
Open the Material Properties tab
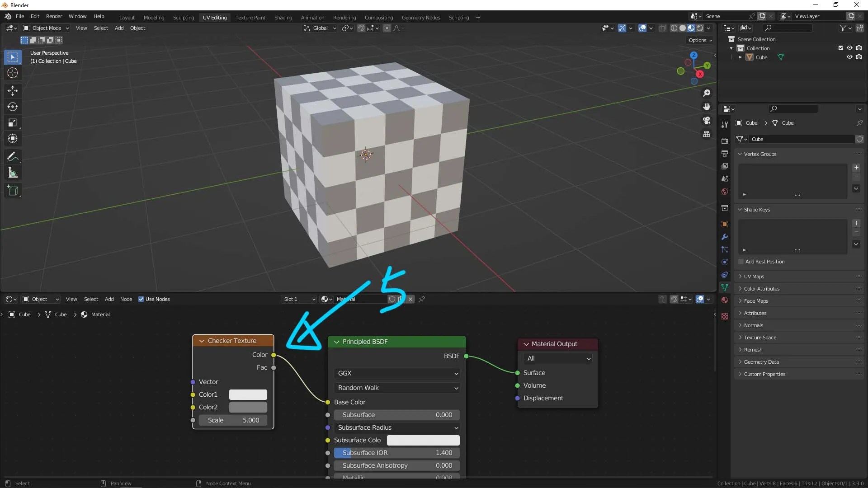[x=725, y=300]
